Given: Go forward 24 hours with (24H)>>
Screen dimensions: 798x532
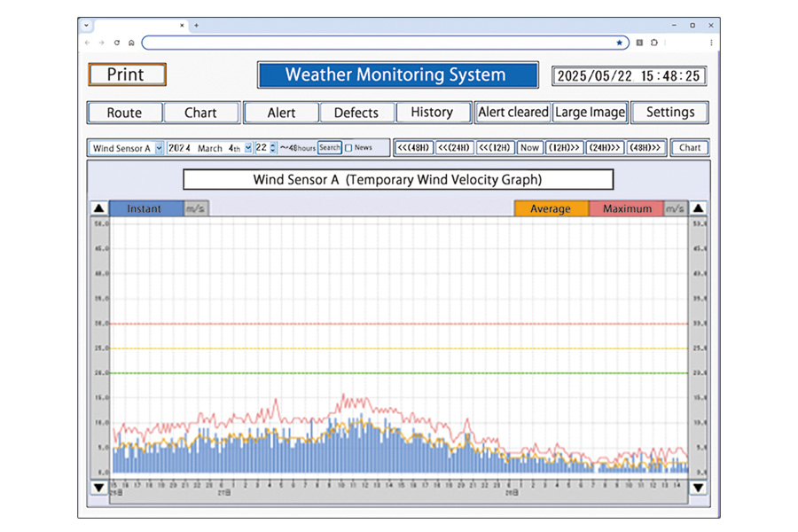Looking at the screenshot, I should (x=605, y=148).
